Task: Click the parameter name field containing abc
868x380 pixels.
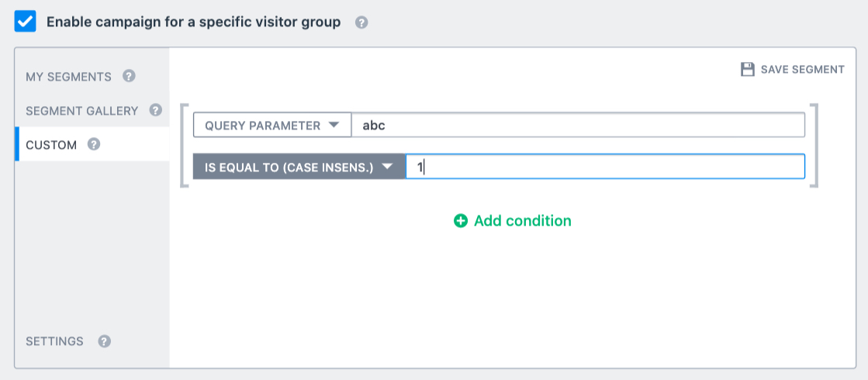Action: pyautogui.click(x=578, y=125)
